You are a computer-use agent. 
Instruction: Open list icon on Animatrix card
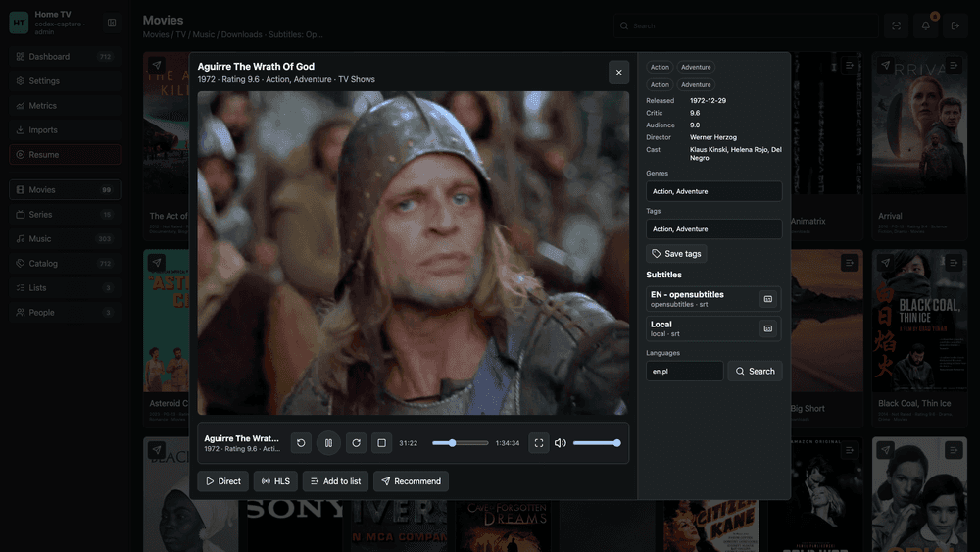click(x=850, y=66)
